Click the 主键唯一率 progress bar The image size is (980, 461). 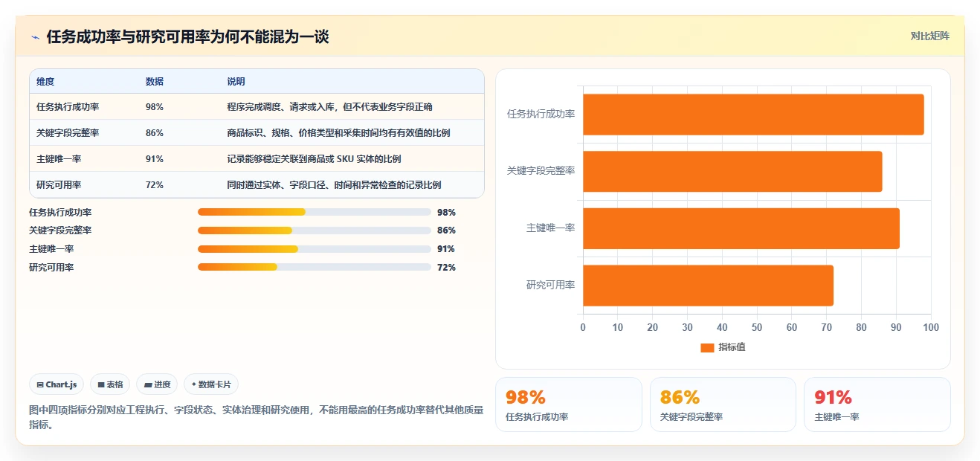[315, 249]
